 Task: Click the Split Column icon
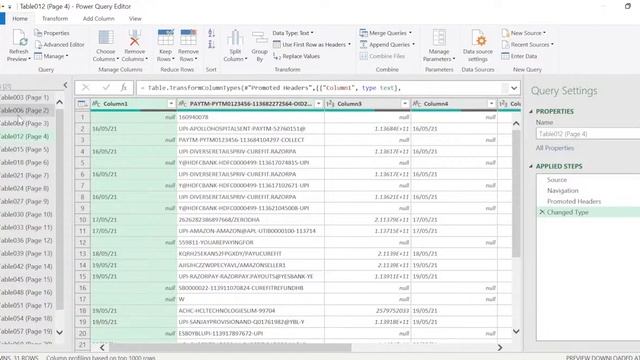(x=235, y=38)
